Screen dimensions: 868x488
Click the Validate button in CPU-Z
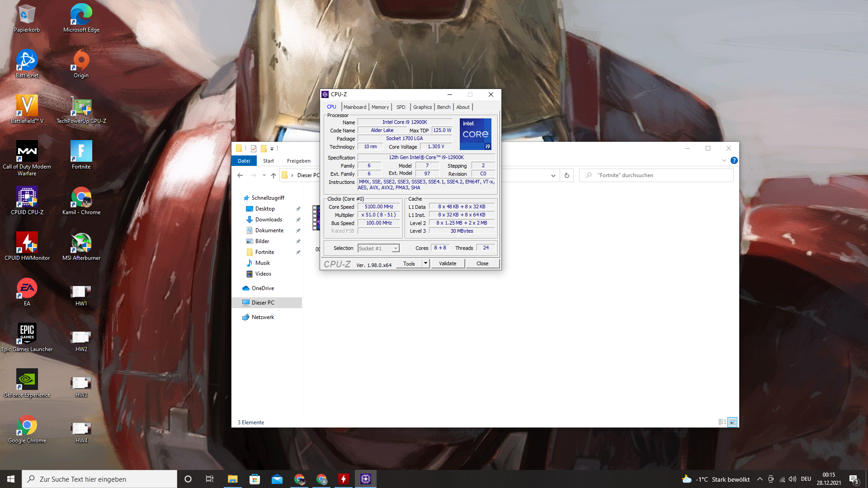click(x=447, y=263)
